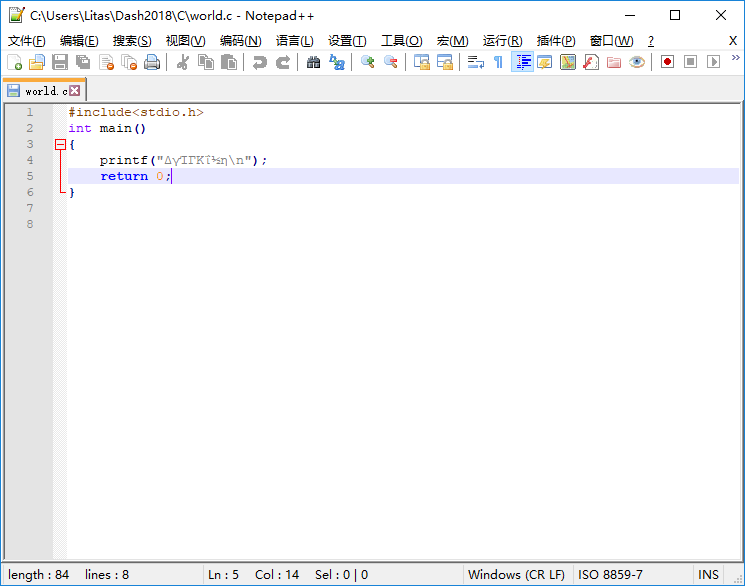Create a new file with New icon

tap(14, 62)
